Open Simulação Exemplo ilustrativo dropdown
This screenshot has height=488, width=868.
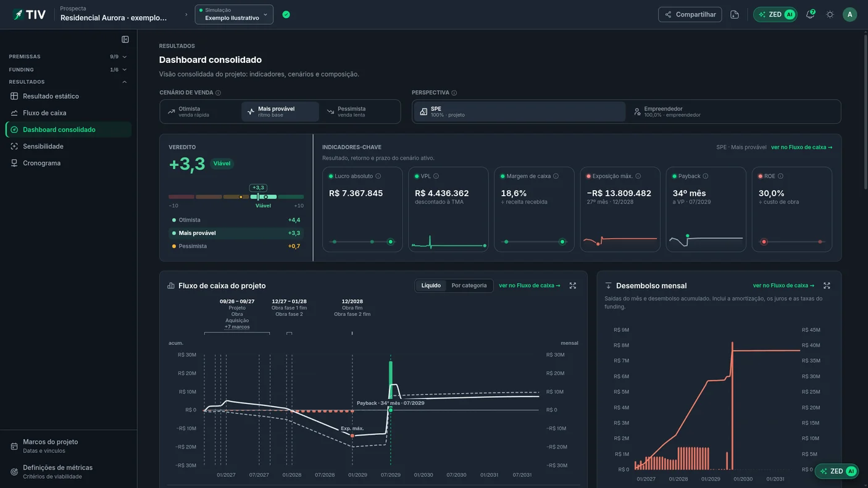click(234, 14)
